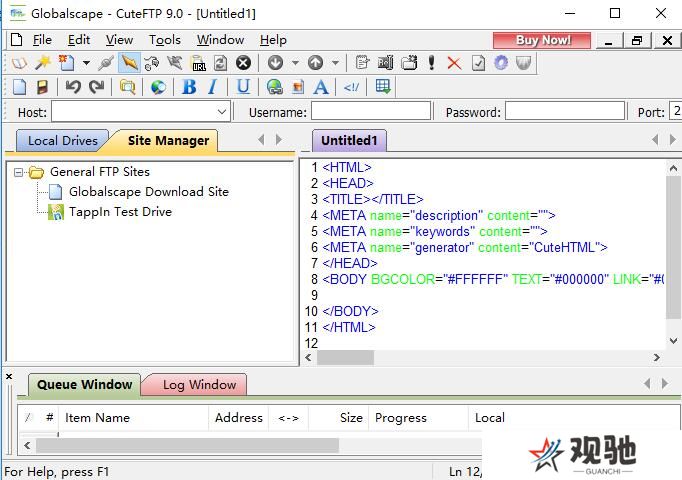The width and height of the screenshot is (682, 480).
Task: Click the View in browser globe icon
Action: [158, 87]
